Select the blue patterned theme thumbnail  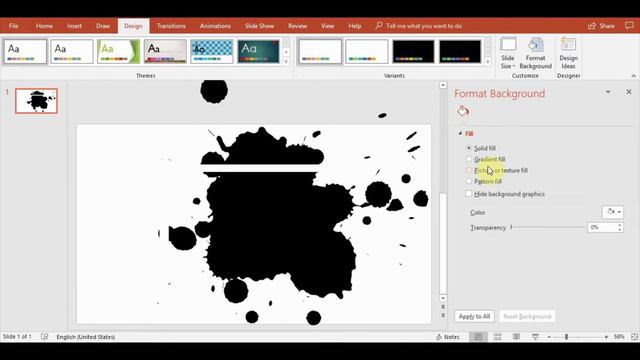point(211,51)
